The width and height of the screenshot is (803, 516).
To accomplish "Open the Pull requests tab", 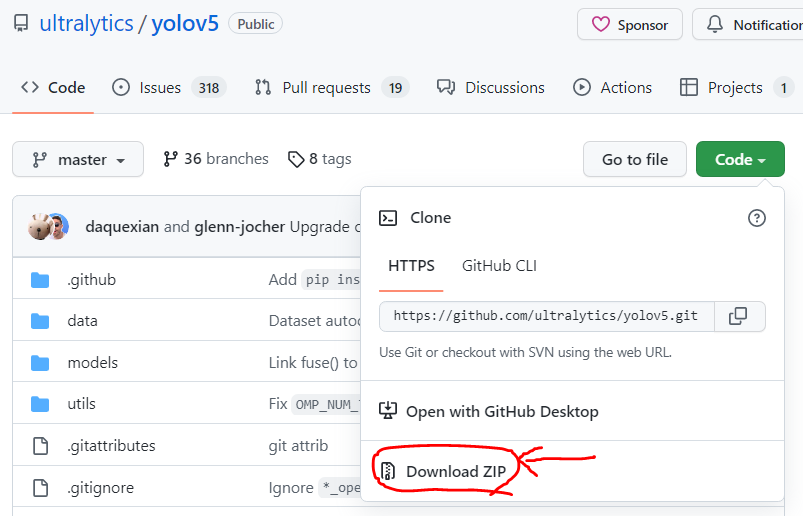I will click(331, 88).
